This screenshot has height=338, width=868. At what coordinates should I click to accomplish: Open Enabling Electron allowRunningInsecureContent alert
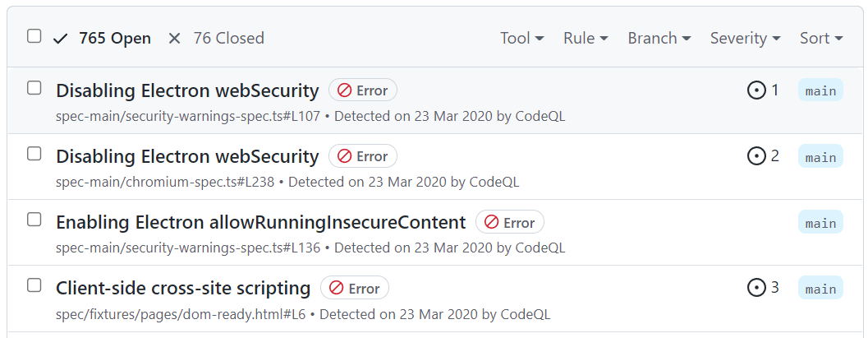click(261, 222)
